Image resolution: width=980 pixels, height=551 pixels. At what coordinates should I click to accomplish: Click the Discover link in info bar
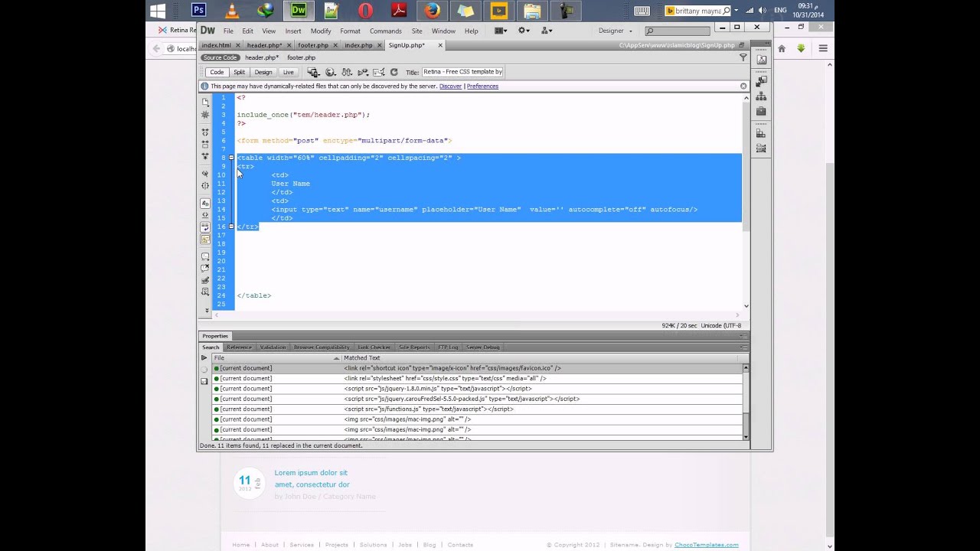pyautogui.click(x=450, y=86)
